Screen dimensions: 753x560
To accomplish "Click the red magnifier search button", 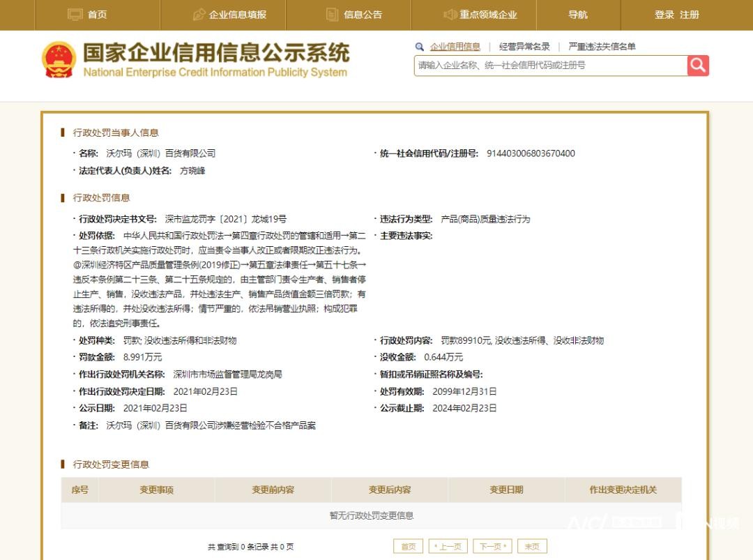I will tap(698, 66).
